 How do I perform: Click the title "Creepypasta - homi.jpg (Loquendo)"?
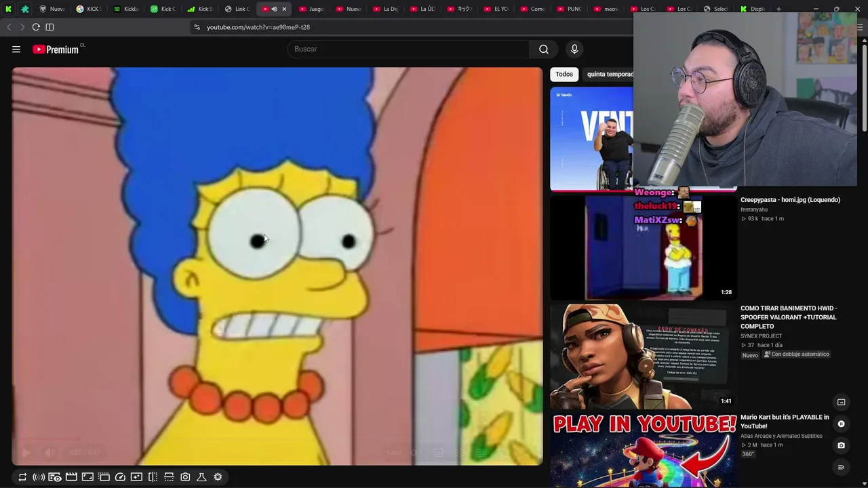(x=790, y=200)
